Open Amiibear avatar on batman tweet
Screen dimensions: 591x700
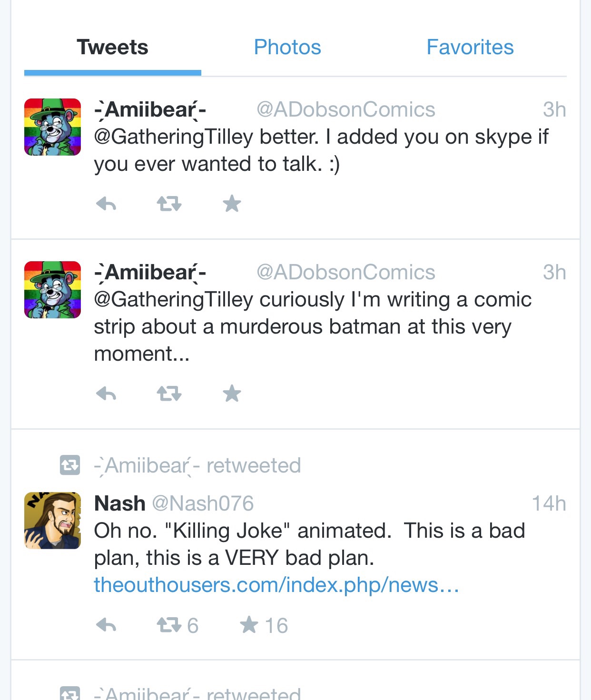click(52, 290)
